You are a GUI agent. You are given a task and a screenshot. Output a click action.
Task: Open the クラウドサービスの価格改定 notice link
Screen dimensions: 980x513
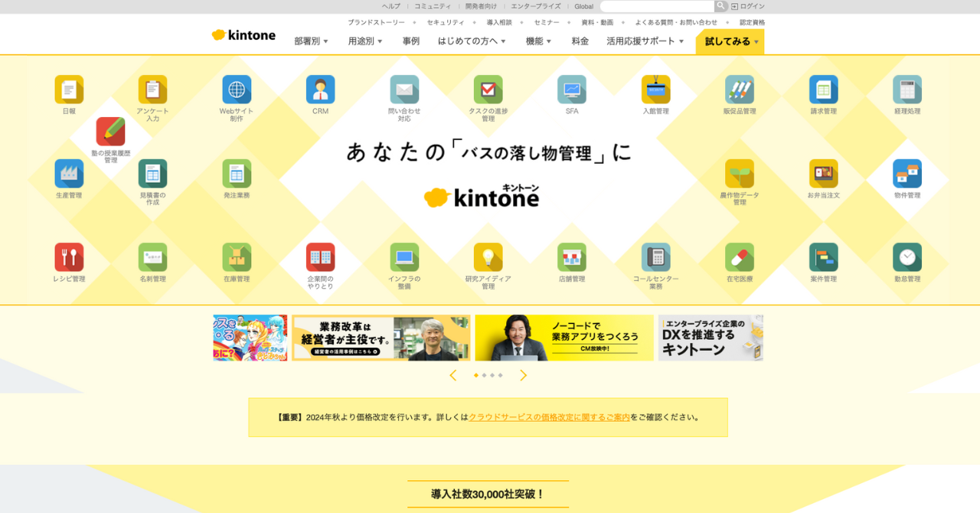pos(548,417)
